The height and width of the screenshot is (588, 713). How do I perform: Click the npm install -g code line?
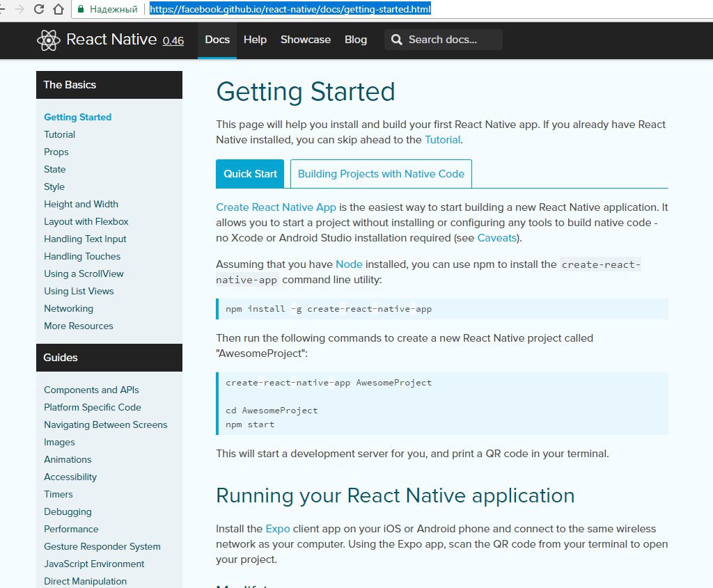coord(329,309)
